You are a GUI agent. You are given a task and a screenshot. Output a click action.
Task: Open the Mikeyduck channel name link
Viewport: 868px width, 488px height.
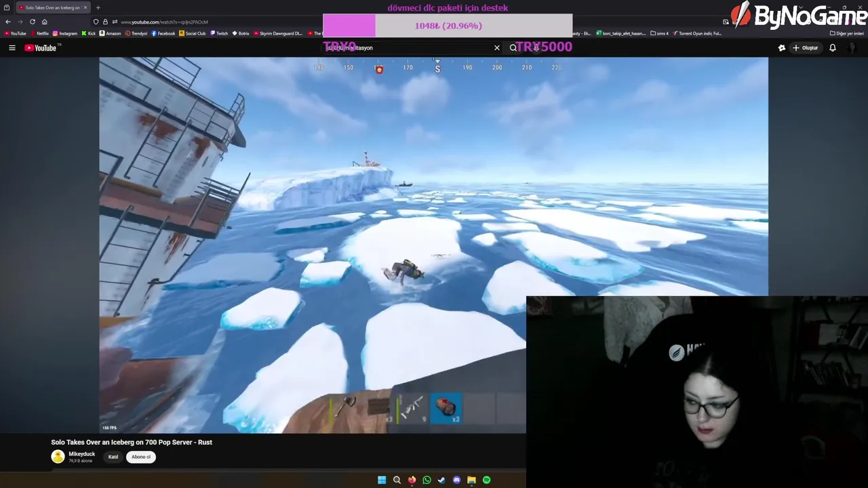click(x=82, y=454)
